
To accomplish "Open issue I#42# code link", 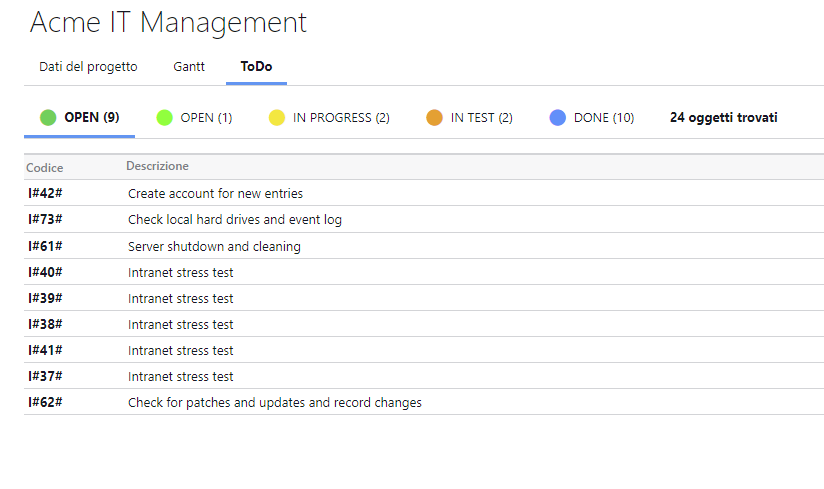I will pos(45,193).
